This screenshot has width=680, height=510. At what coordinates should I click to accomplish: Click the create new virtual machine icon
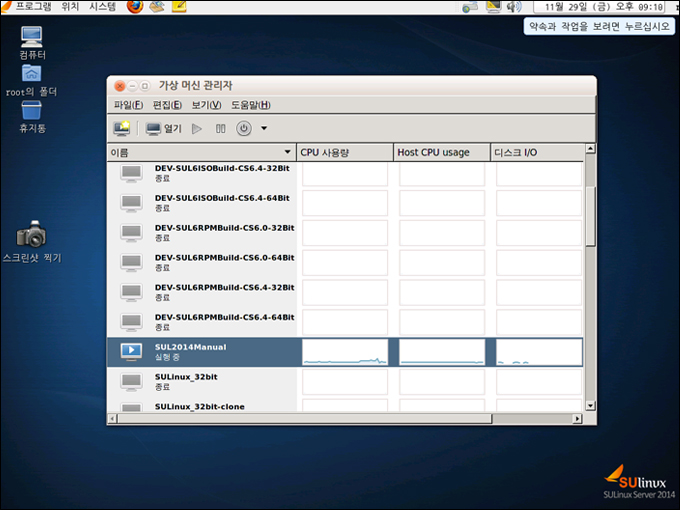[x=121, y=128]
